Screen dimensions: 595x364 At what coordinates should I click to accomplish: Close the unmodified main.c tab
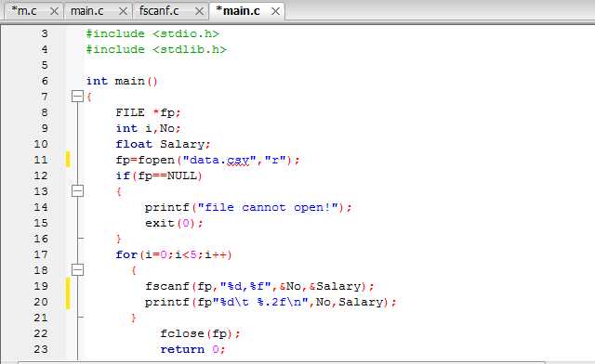[123, 11]
